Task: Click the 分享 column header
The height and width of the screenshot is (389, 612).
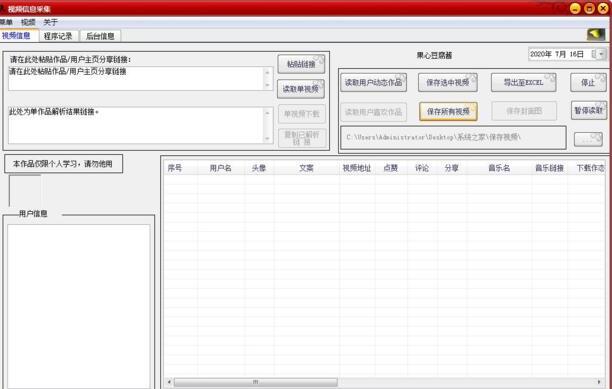Action: pos(452,168)
